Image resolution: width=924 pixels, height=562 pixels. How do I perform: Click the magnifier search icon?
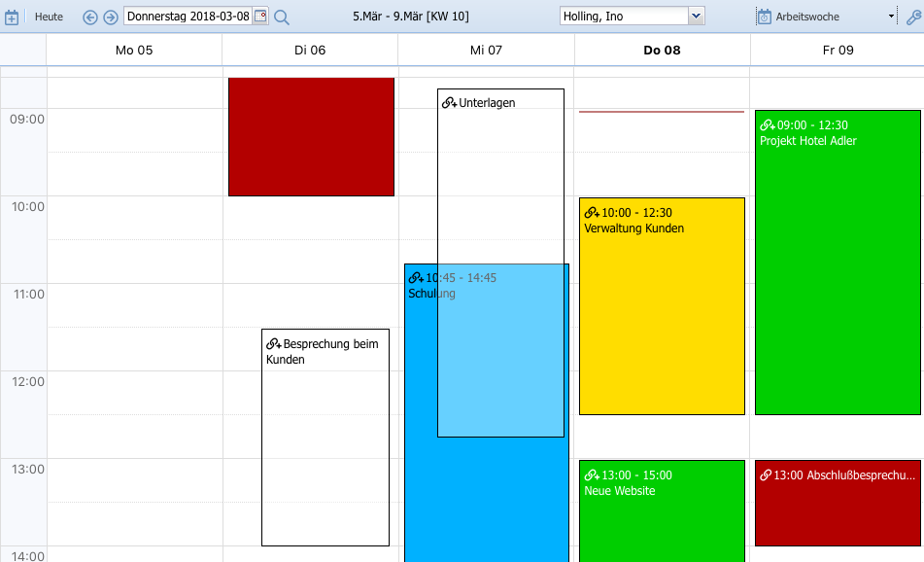tap(282, 17)
